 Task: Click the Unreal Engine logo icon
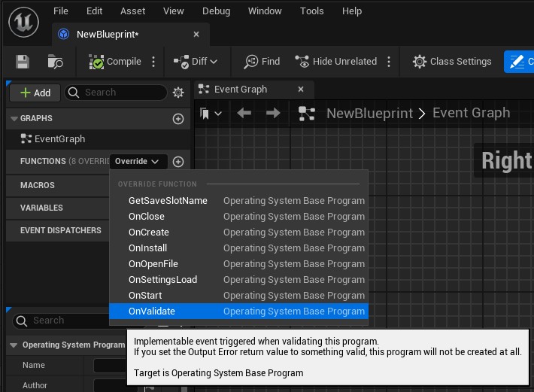pos(23,22)
